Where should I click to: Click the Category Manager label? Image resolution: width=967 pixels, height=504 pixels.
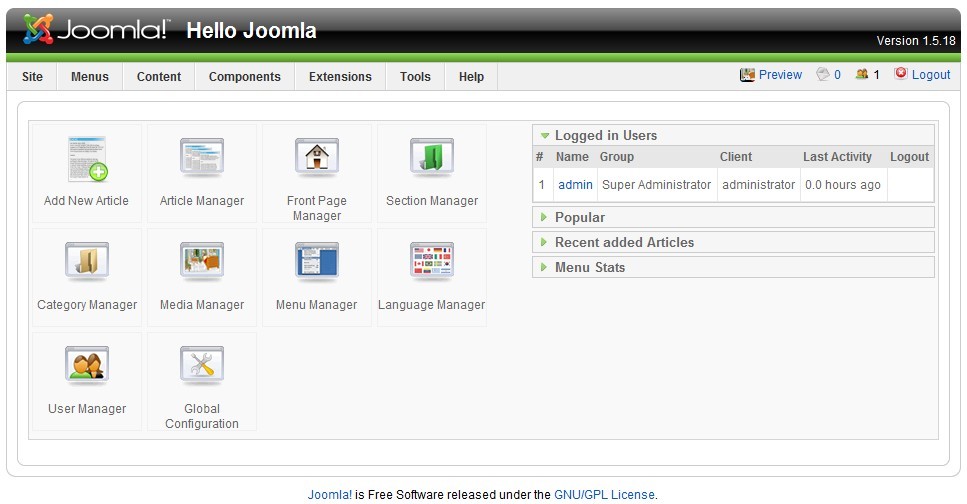(87, 305)
